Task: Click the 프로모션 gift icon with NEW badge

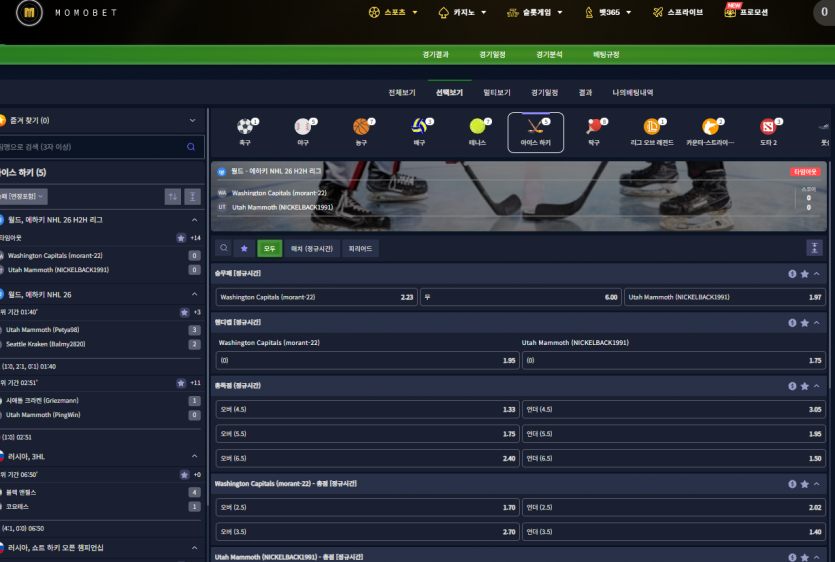Action: point(731,10)
